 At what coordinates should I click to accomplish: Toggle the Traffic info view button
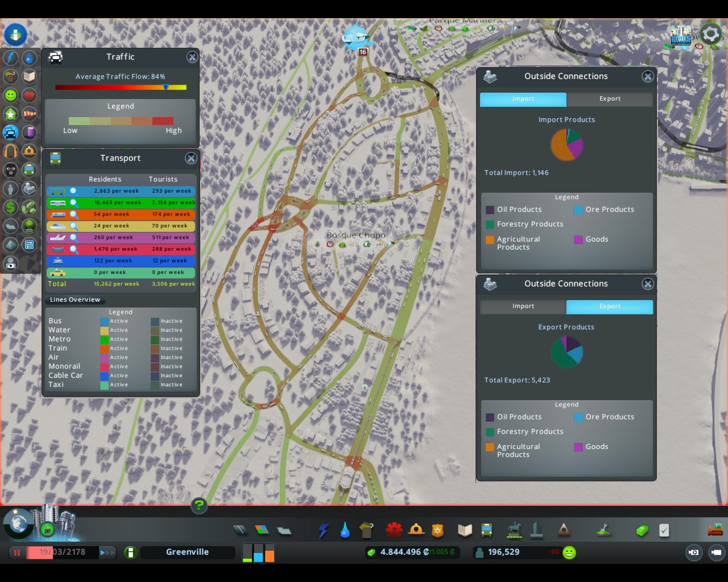click(x=11, y=132)
